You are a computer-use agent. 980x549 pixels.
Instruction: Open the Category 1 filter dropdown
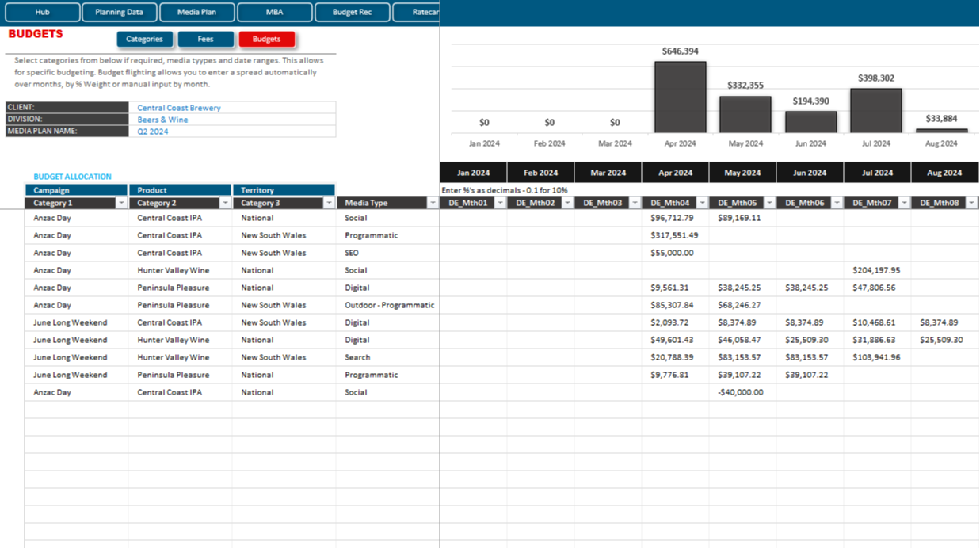121,203
